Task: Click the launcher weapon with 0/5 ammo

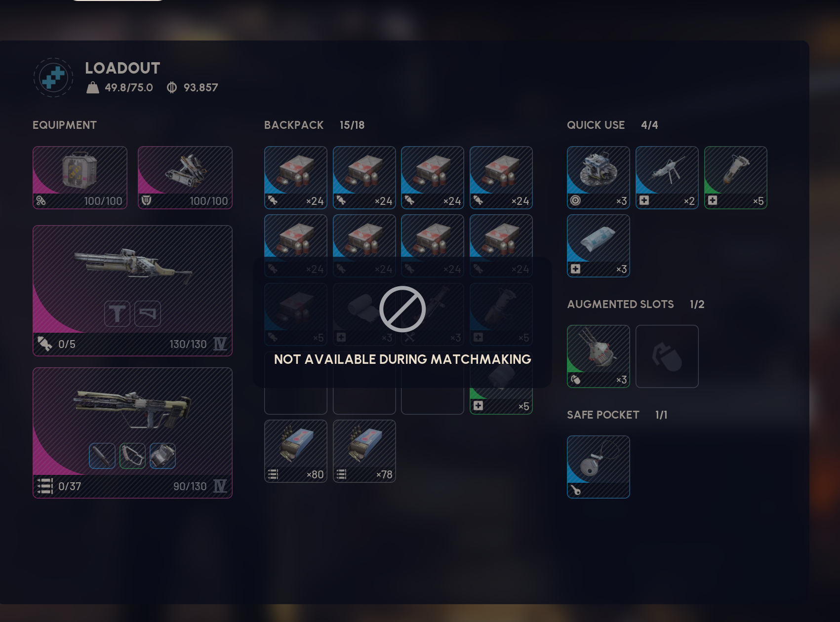Action: click(x=132, y=291)
